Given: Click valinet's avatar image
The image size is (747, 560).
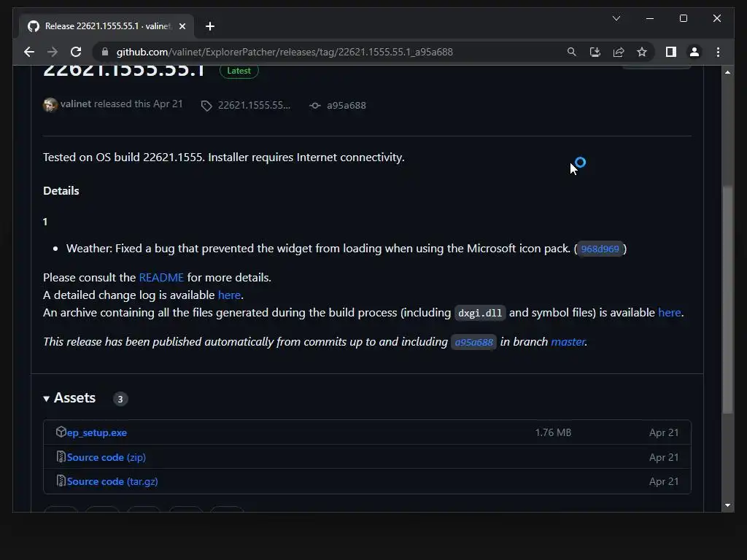Looking at the screenshot, I should pos(50,105).
